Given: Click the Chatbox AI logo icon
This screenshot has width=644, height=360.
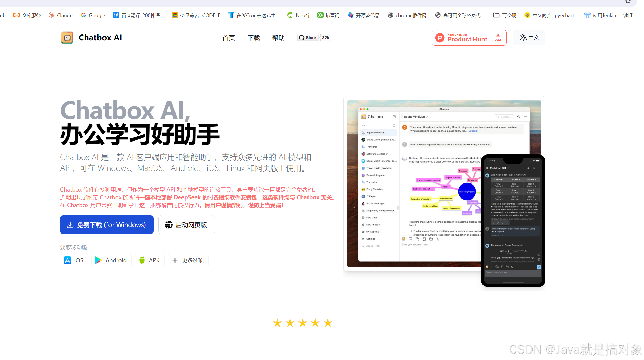Looking at the screenshot, I should (x=67, y=38).
